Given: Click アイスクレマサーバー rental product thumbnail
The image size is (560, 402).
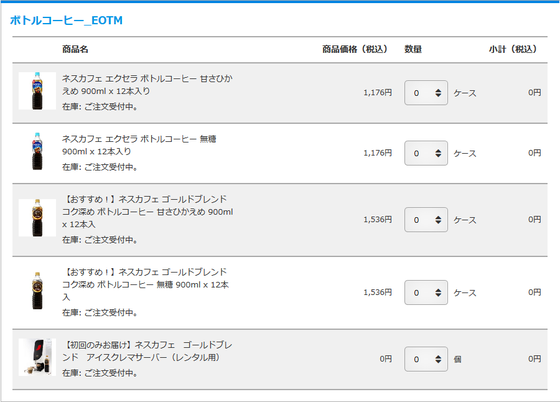Looking at the screenshot, I should pos(37,357).
